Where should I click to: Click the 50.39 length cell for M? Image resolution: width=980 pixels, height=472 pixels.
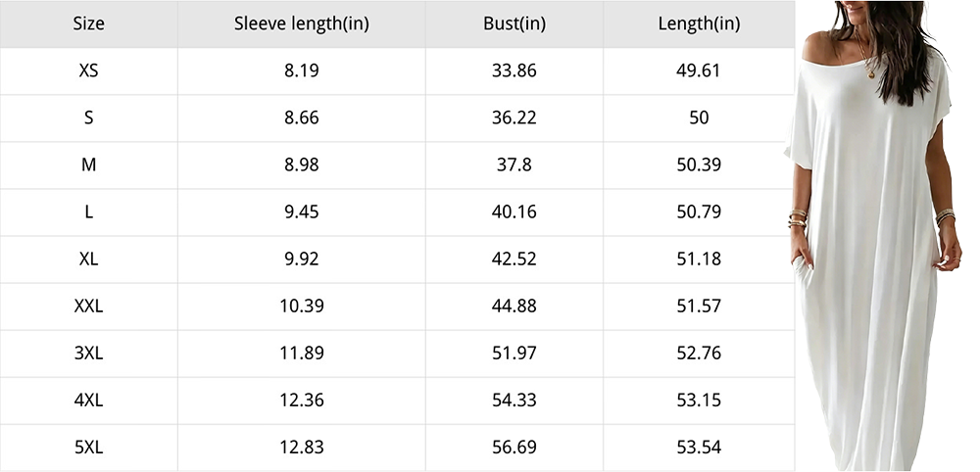point(699,165)
